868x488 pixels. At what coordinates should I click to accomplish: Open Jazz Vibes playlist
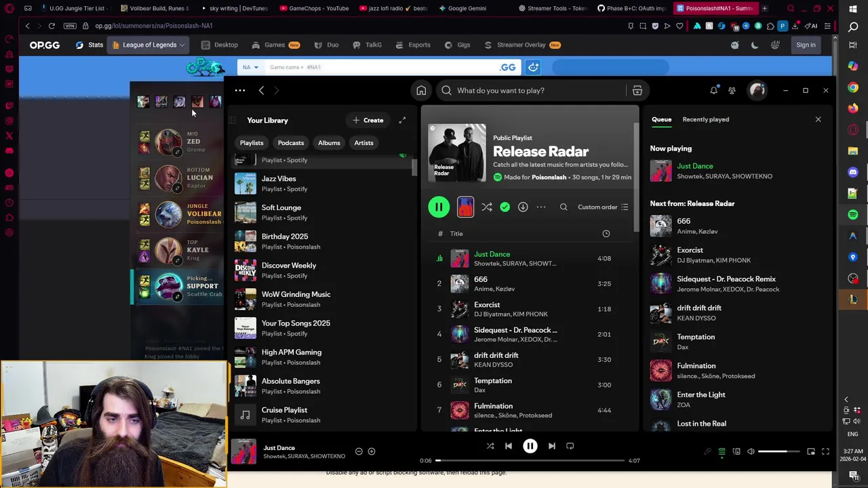point(322,184)
